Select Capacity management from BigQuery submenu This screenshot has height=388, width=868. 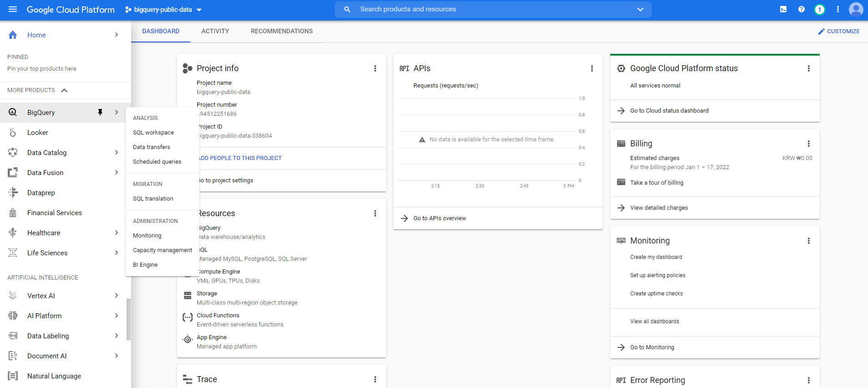pos(163,250)
